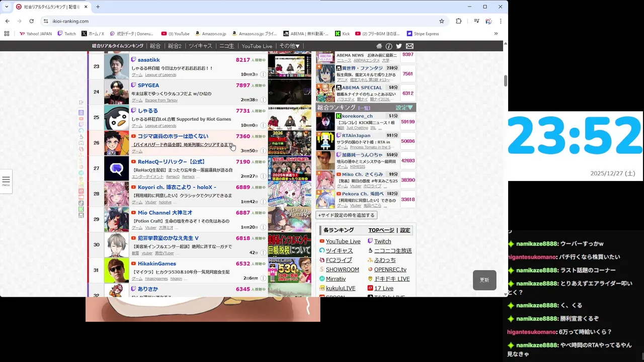Click the 更新 refresh button
Screen dimensions: 644x362
(x=485, y=280)
